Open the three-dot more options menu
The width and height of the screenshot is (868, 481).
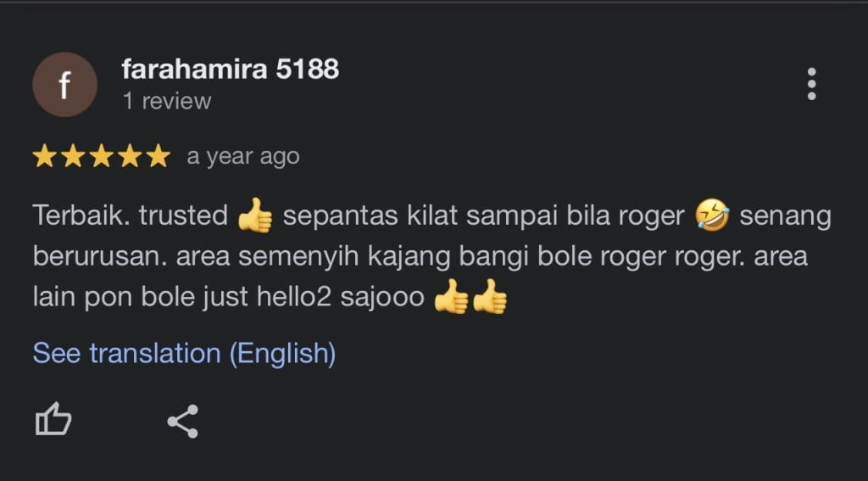tap(811, 84)
